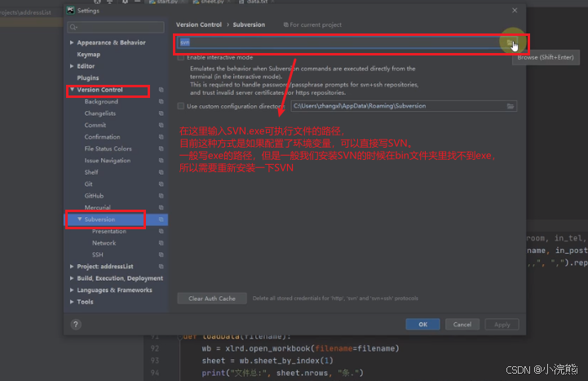Open File Status Colors settings
588x381 pixels.
108,148
